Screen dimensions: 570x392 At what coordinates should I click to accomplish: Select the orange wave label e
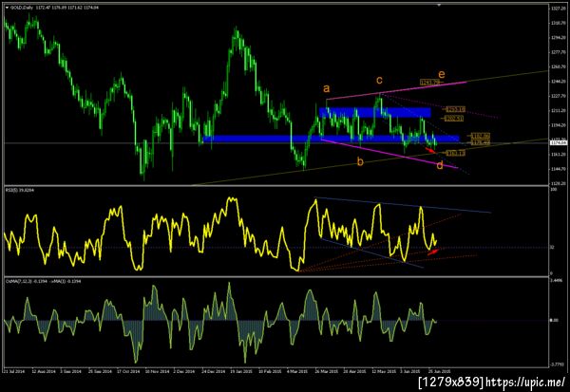tap(442, 74)
